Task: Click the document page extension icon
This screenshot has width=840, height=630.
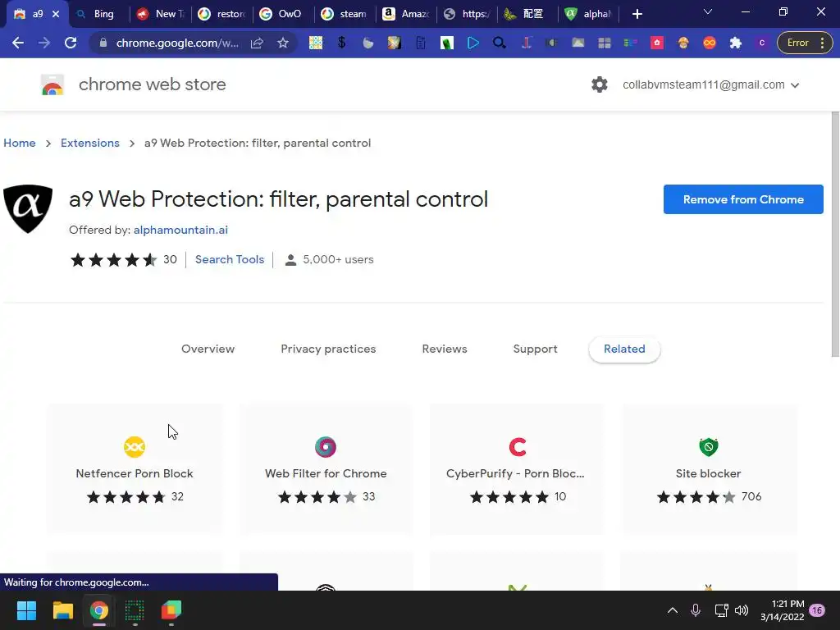Action: point(421,43)
